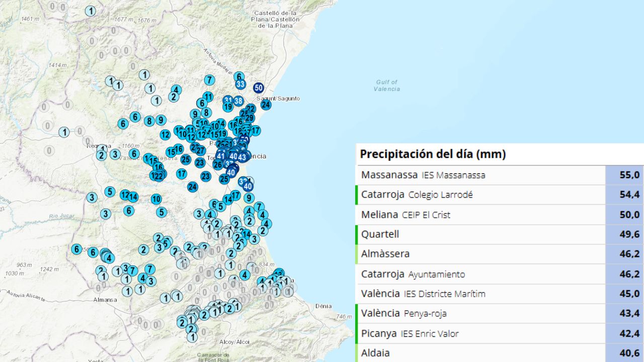Click the 9 marker below the 40 coastal marker
This screenshot has width=644, height=362.
click(x=249, y=198)
